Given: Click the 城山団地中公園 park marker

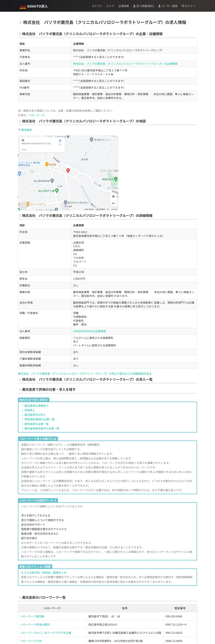Looking at the screenshot, I should click(x=57, y=190).
